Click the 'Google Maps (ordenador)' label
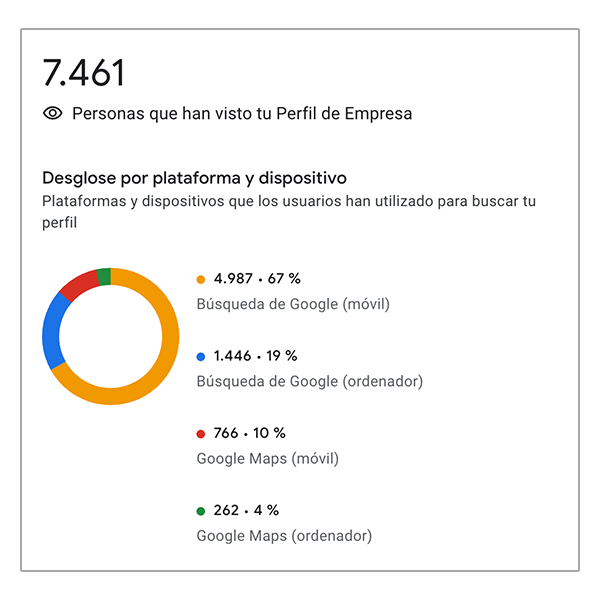This screenshot has height=600, width=600. (284, 535)
